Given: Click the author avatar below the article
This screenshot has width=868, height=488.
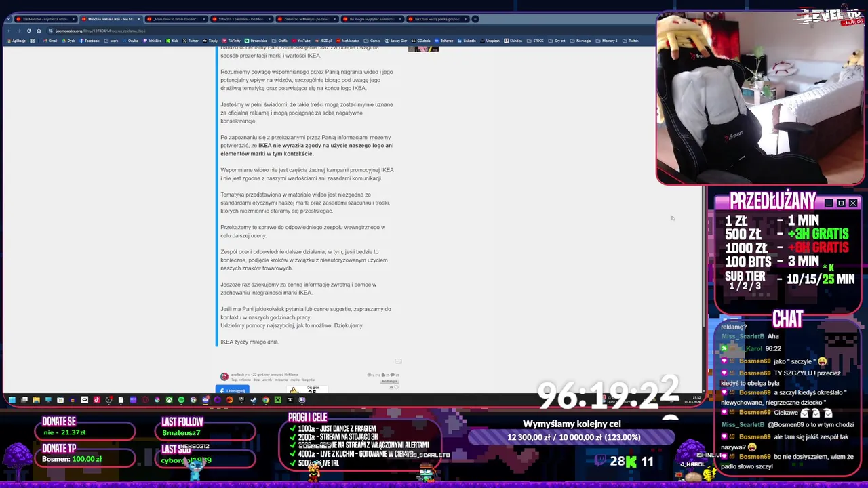Looking at the screenshot, I should [224, 377].
